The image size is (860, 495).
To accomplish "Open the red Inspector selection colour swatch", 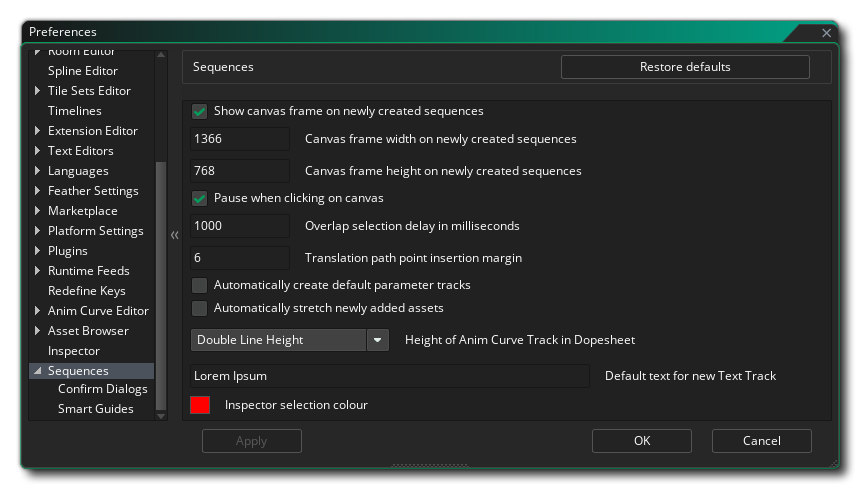I will pyautogui.click(x=200, y=405).
